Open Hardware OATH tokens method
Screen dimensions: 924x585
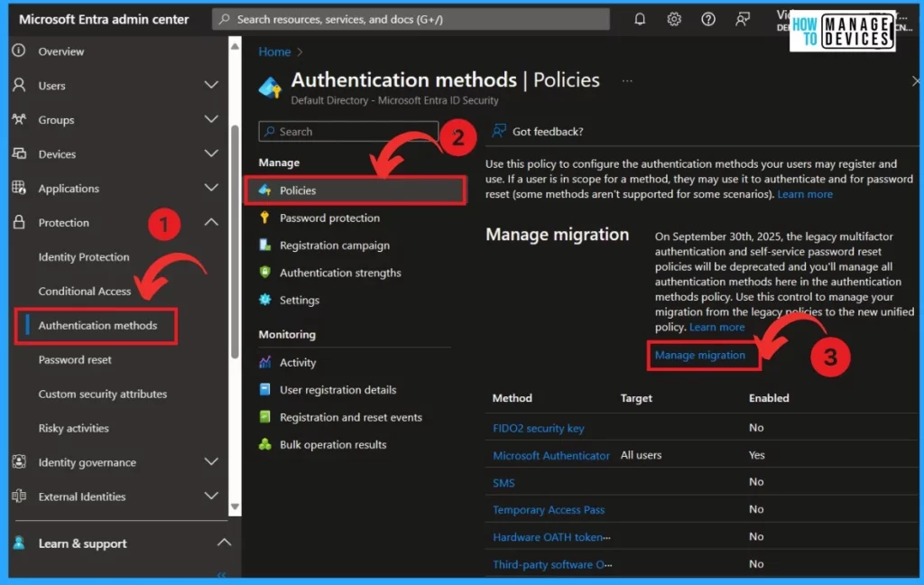551,536
